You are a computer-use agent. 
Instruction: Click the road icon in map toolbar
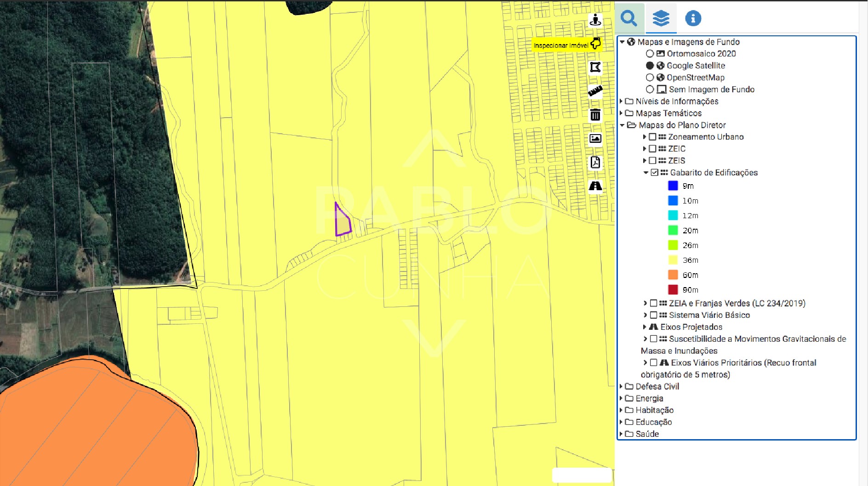point(595,186)
